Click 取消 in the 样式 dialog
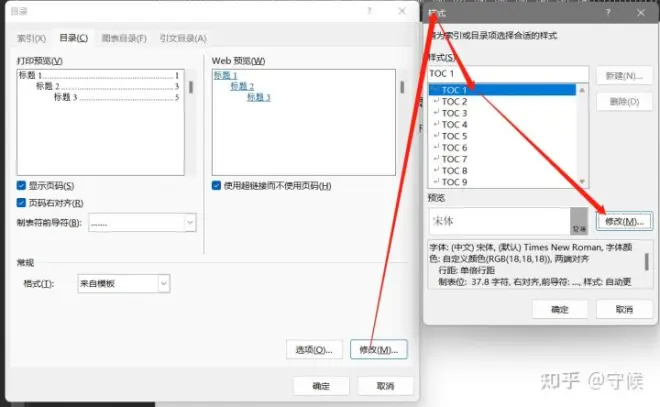The width and height of the screenshot is (660, 407). tap(624, 309)
